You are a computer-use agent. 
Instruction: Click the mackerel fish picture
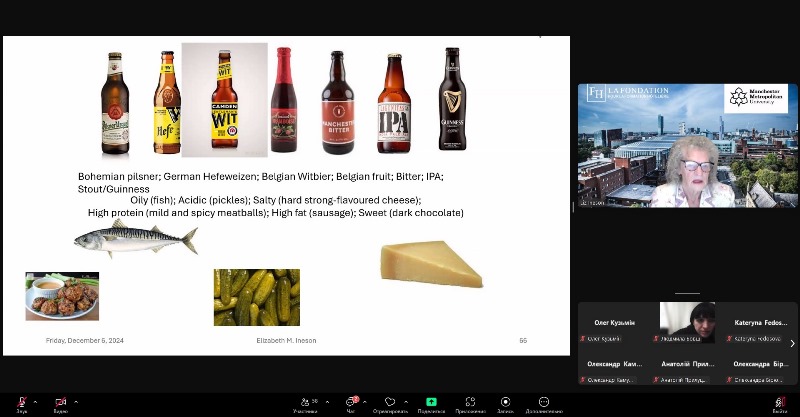136,238
